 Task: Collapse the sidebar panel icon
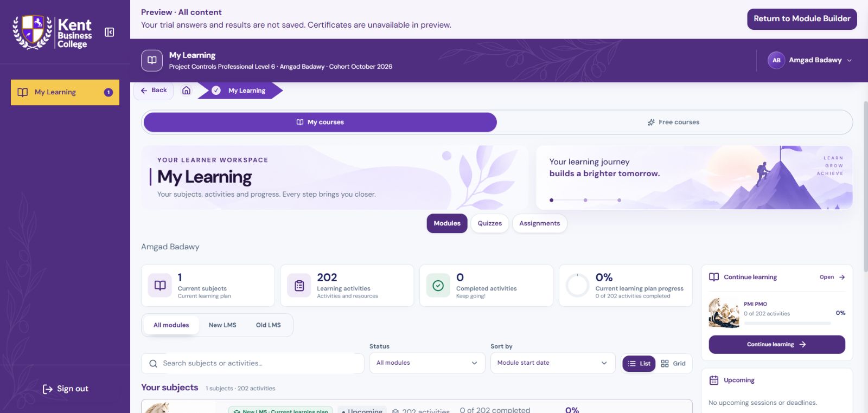pyautogui.click(x=109, y=32)
